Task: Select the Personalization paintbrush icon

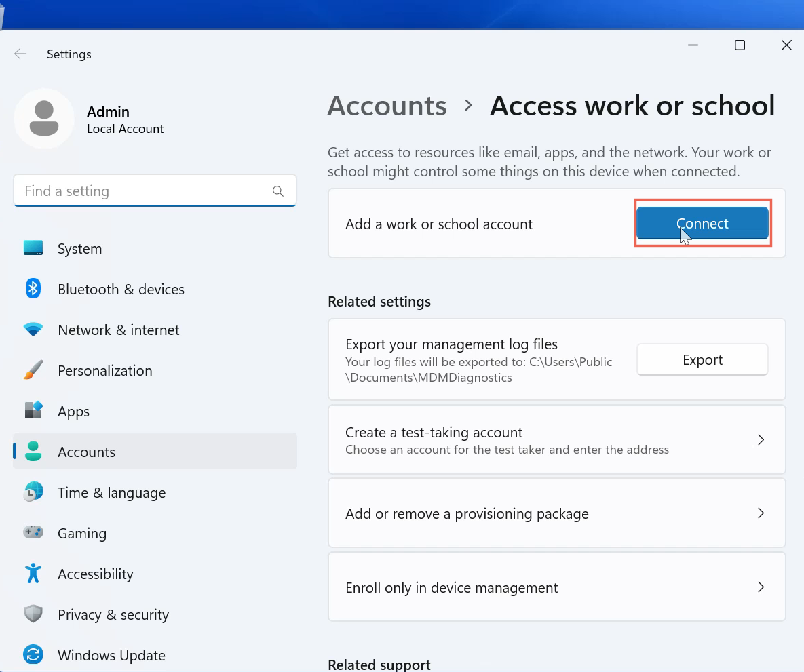Action: [x=33, y=370]
